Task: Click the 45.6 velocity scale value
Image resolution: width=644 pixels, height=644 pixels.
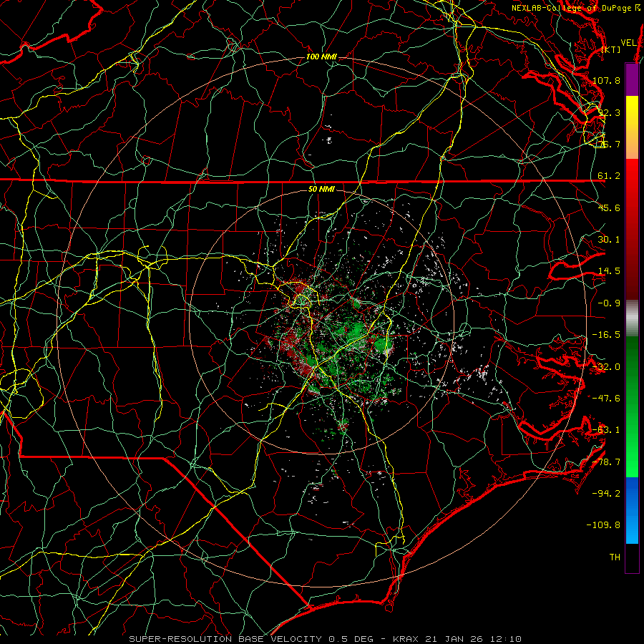Action: coord(609,208)
